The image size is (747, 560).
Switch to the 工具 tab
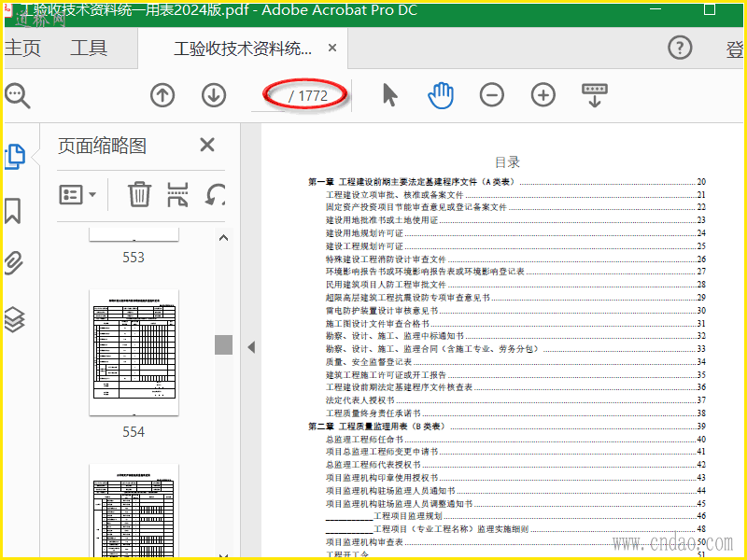[x=89, y=49]
